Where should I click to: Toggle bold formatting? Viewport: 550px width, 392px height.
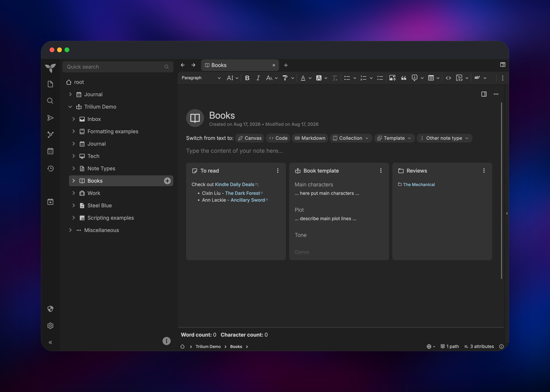pyautogui.click(x=247, y=78)
